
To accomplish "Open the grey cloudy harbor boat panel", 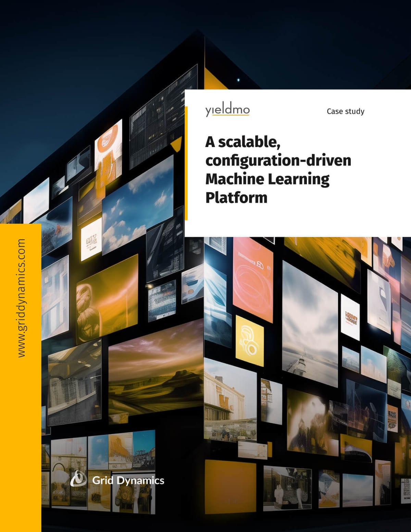I will coord(309,325).
